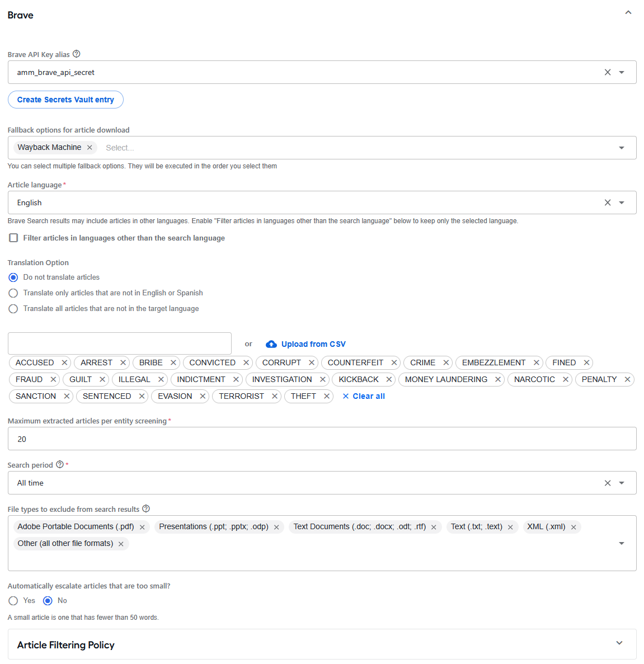Click Clear all keywords link
644x664 pixels.
coord(364,396)
